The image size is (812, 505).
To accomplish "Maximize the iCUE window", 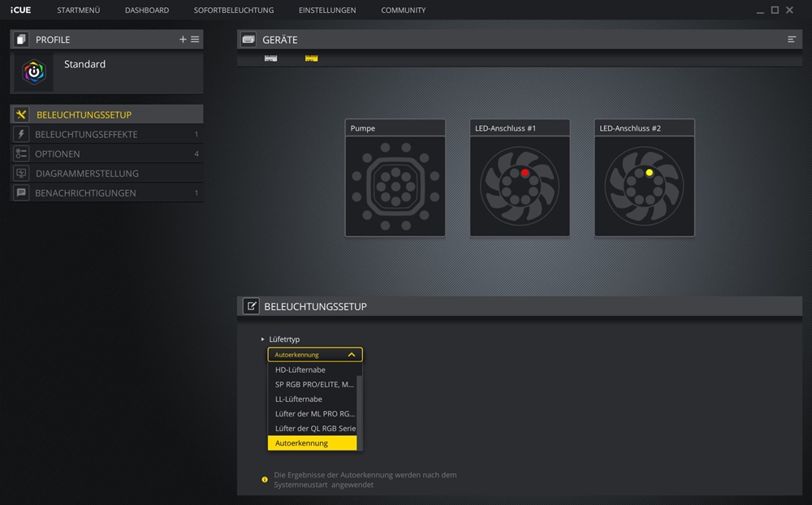I will click(775, 10).
